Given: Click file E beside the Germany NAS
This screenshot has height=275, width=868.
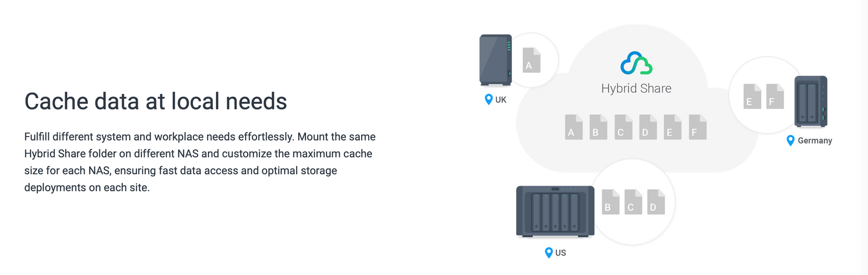Looking at the screenshot, I should (x=752, y=96).
